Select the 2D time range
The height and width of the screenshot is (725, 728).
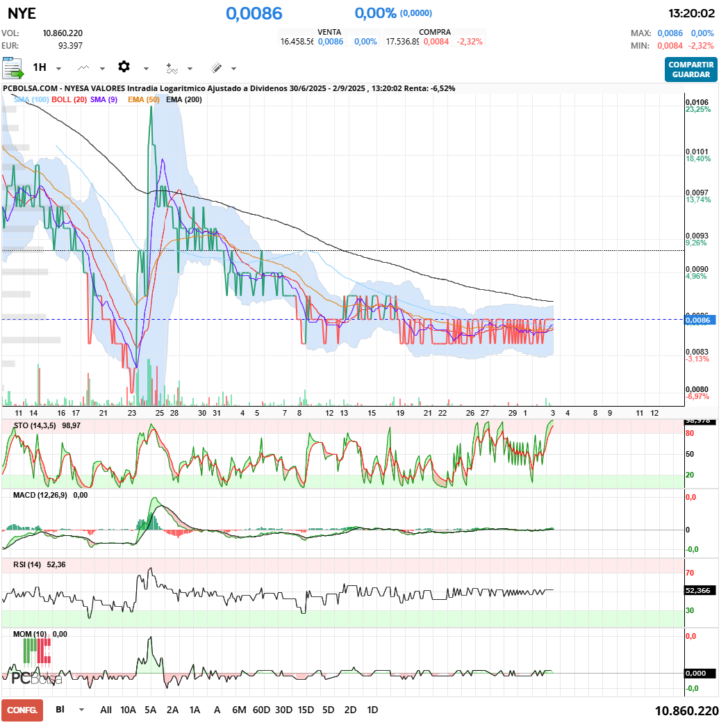[351, 710]
